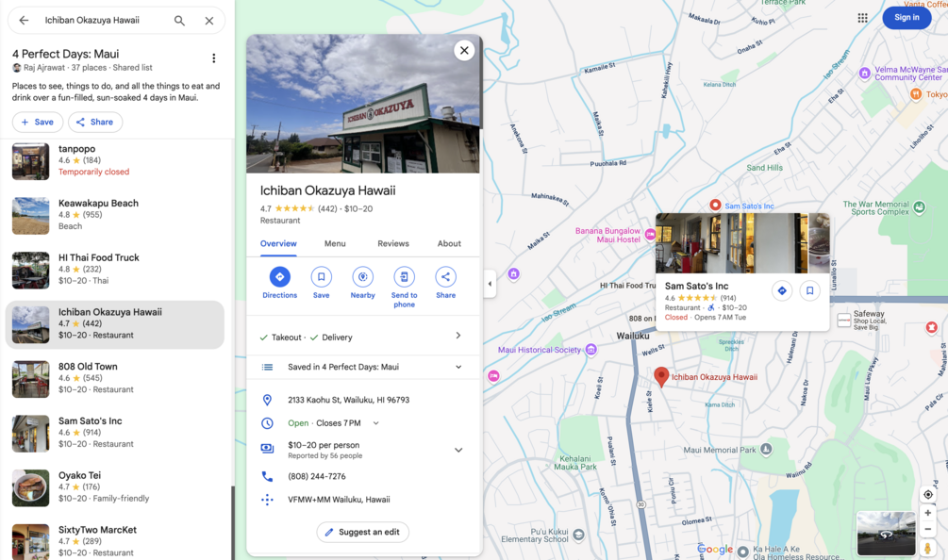The image size is (948, 560).
Task: Open Google apps grid
Action: (x=863, y=18)
